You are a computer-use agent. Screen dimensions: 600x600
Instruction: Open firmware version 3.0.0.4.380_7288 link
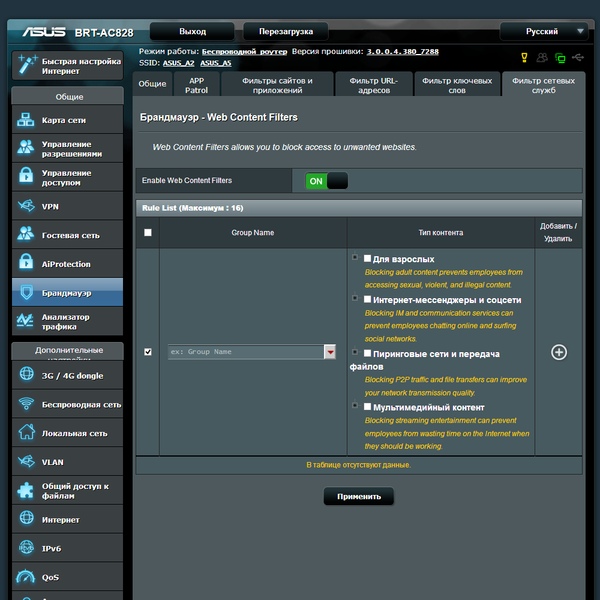[403, 52]
